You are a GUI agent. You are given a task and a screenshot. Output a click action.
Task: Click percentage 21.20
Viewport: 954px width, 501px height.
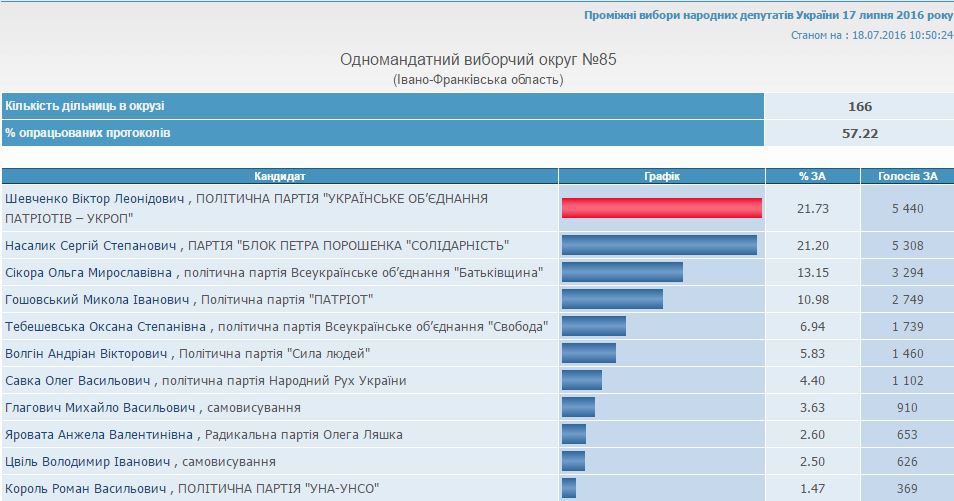point(812,245)
